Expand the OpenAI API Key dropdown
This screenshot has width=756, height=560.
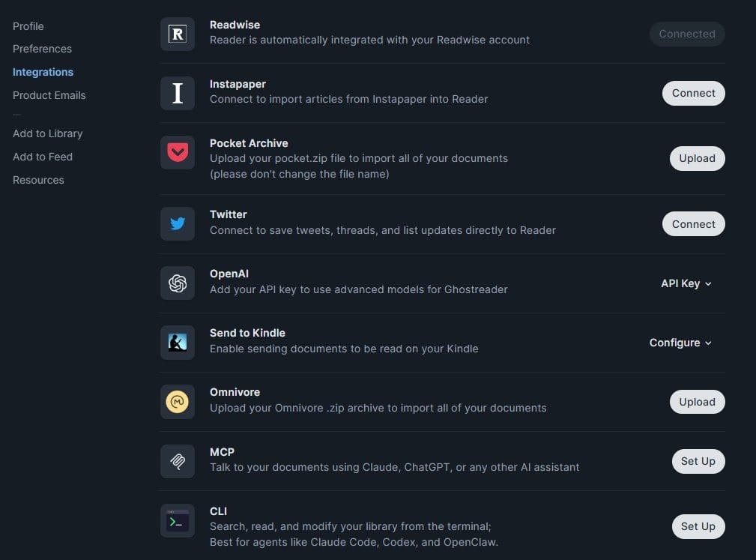click(x=686, y=283)
